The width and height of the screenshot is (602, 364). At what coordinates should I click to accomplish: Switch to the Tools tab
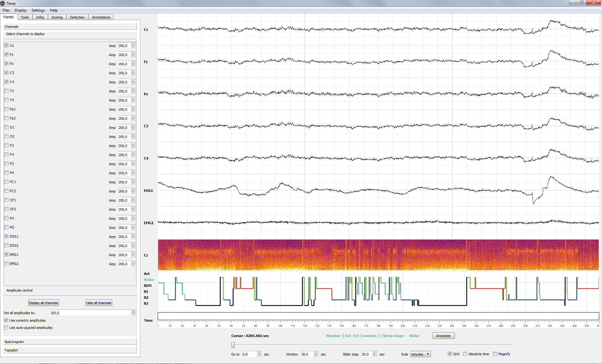[x=25, y=17]
